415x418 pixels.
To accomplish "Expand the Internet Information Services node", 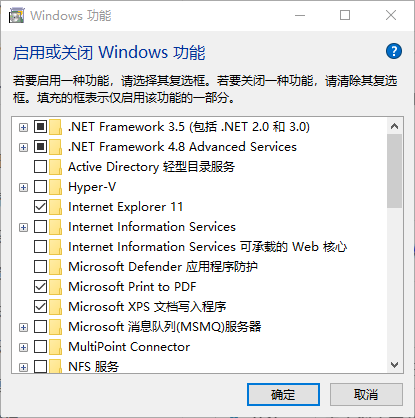I will (23, 227).
